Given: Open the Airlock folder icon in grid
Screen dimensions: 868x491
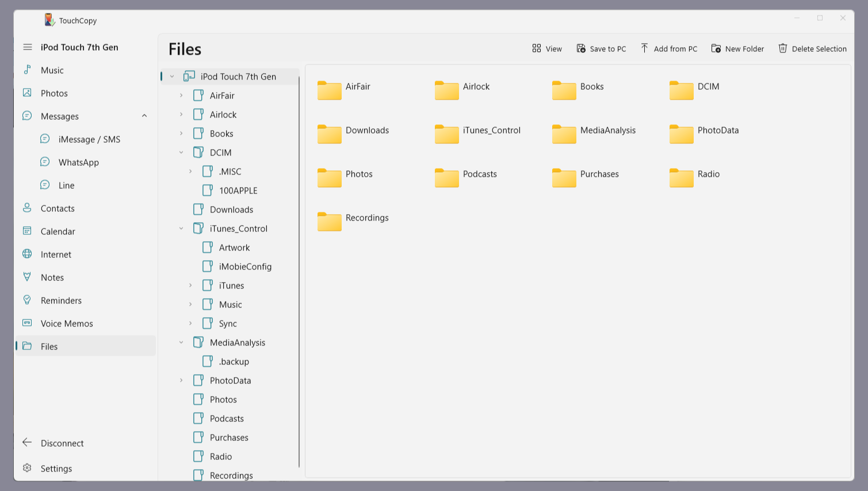Looking at the screenshot, I should point(447,90).
